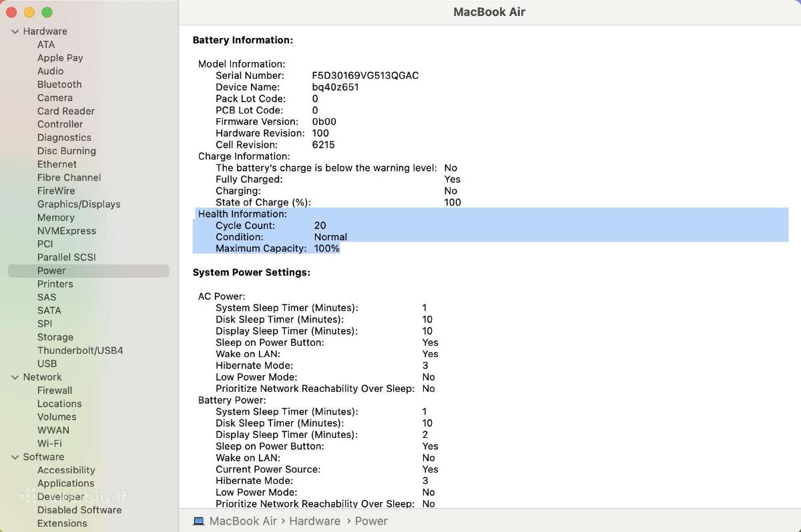This screenshot has width=801, height=532.
Task: Click Hardware in the path bar
Action: point(314,521)
